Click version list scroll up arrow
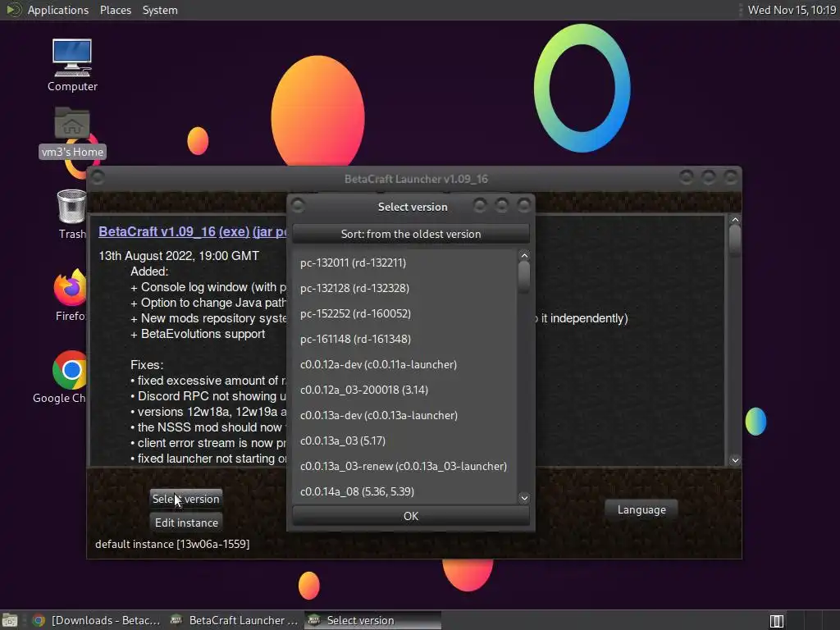The height and width of the screenshot is (630, 840). pos(524,256)
